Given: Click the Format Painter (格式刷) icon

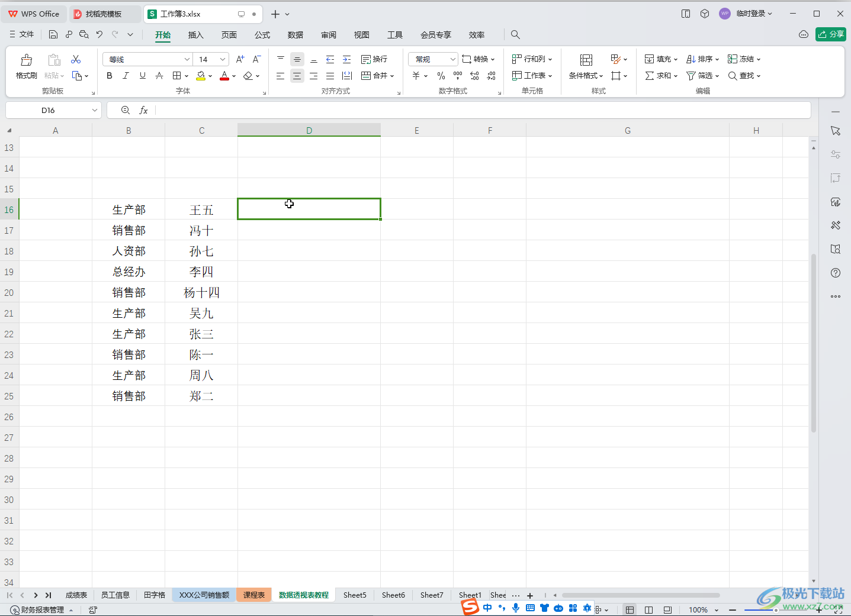Looking at the screenshot, I should [x=26, y=60].
